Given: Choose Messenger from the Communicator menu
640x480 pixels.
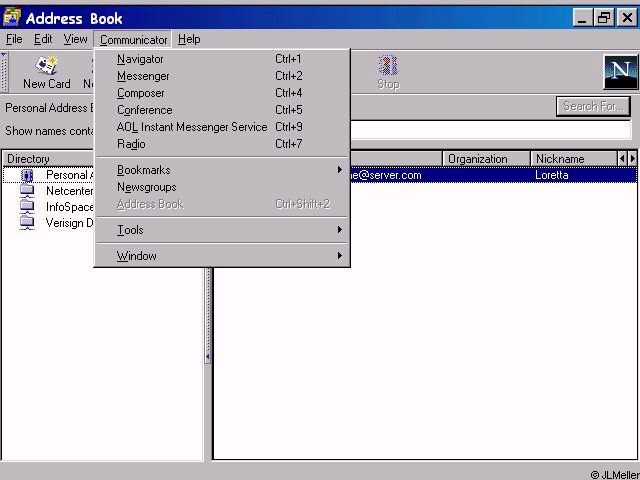Looking at the screenshot, I should [222, 76].
